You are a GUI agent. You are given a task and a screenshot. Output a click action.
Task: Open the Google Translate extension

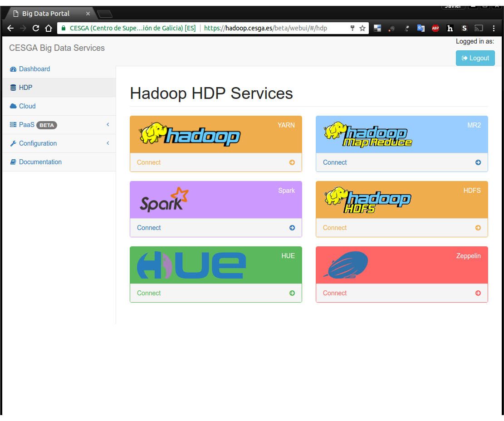tap(421, 28)
